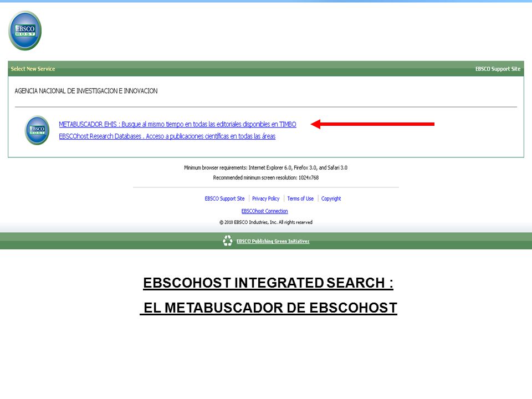The height and width of the screenshot is (399, 532).
Task: Click AGENCIA NACIONAL DE INVESTIGACION E INNOVACION text
Action: coord(86,91)
